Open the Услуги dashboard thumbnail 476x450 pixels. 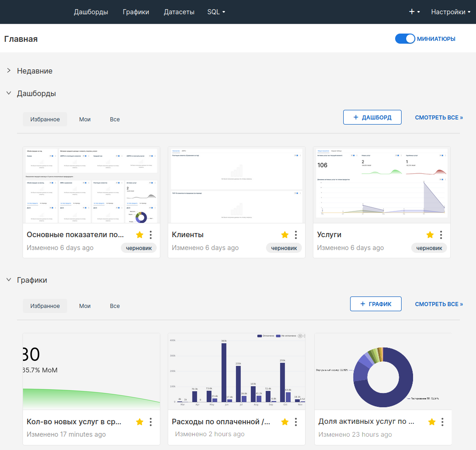tap(381, 185)
